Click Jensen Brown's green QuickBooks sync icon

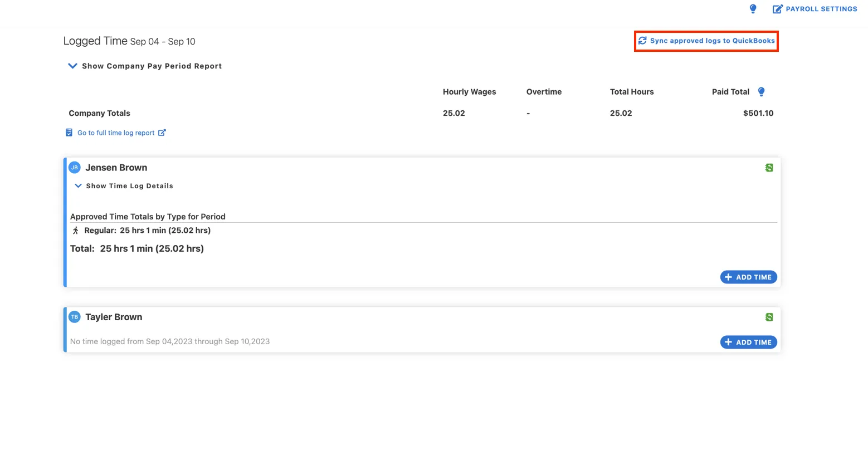pos(769,168)
